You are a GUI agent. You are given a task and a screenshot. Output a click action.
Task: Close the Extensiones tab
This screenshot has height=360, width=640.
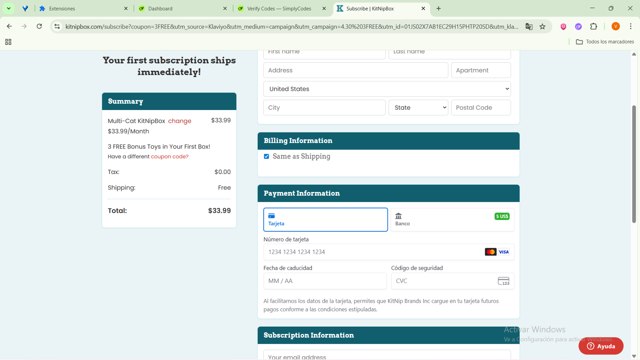pyautogui.click(x=126, y=8)
